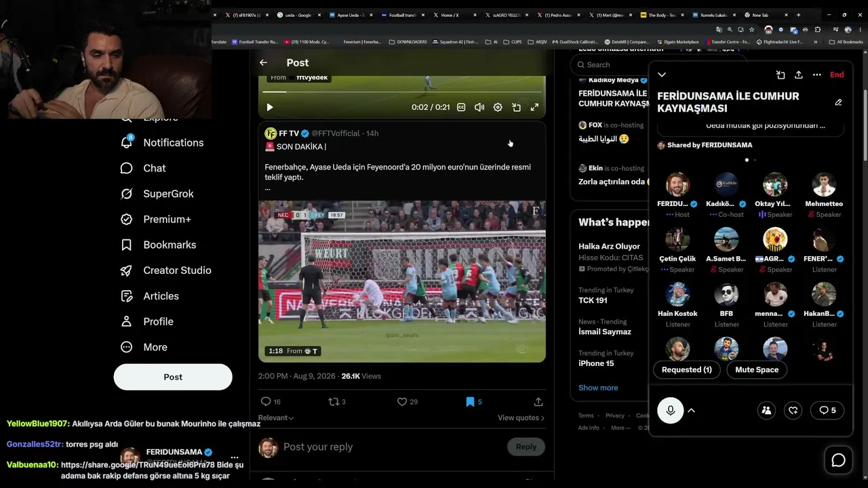Open Space comments showing 5
Viewport: 868px width, 488px height.
[827, 410]
